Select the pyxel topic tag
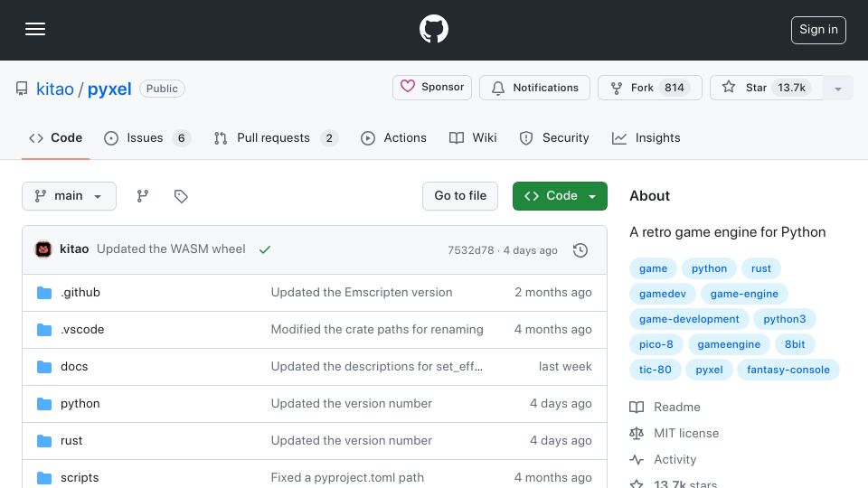Screen dimensions: 868x488 click(x=709, y=371)
